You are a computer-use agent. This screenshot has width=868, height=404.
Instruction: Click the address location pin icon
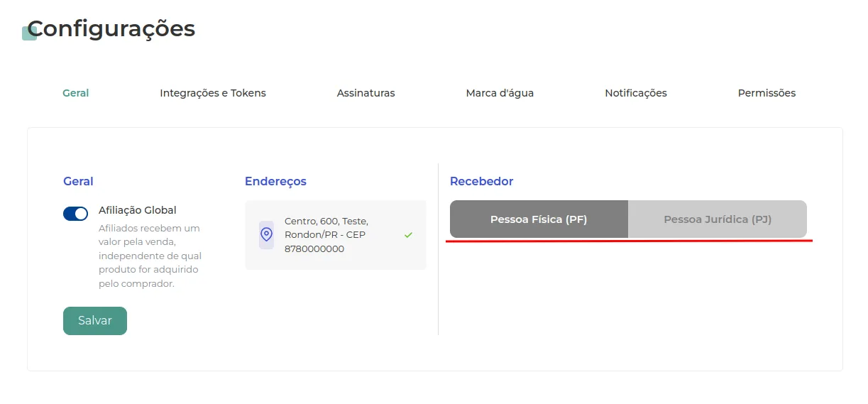pyautogui.click(x=266, y=234)
